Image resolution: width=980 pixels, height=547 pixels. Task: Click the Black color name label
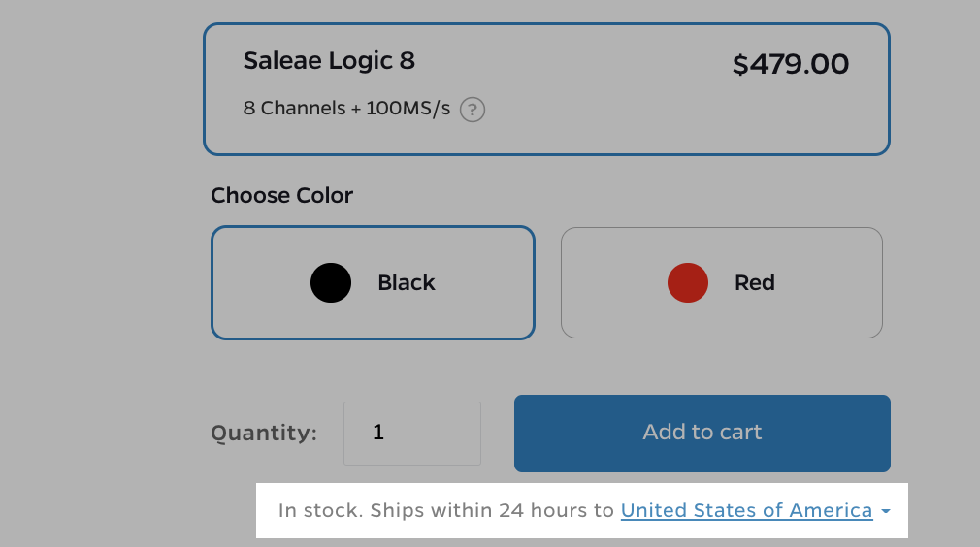pyautogui.click(x=407, y=283)
